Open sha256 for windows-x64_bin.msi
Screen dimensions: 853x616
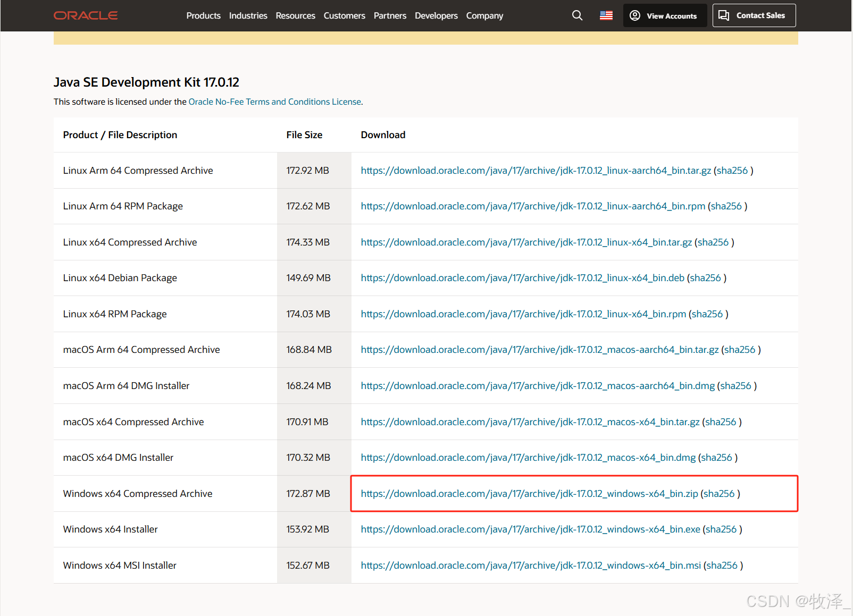(722, 566)
